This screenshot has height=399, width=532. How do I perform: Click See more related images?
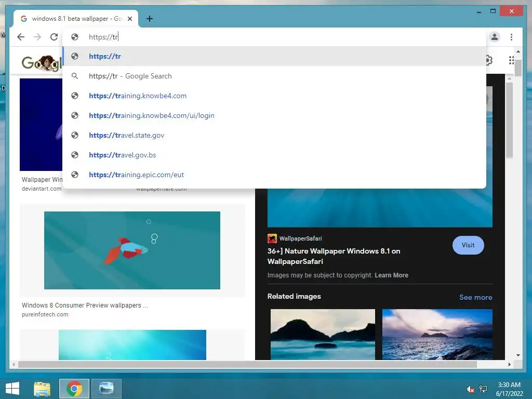click(476, 297)
